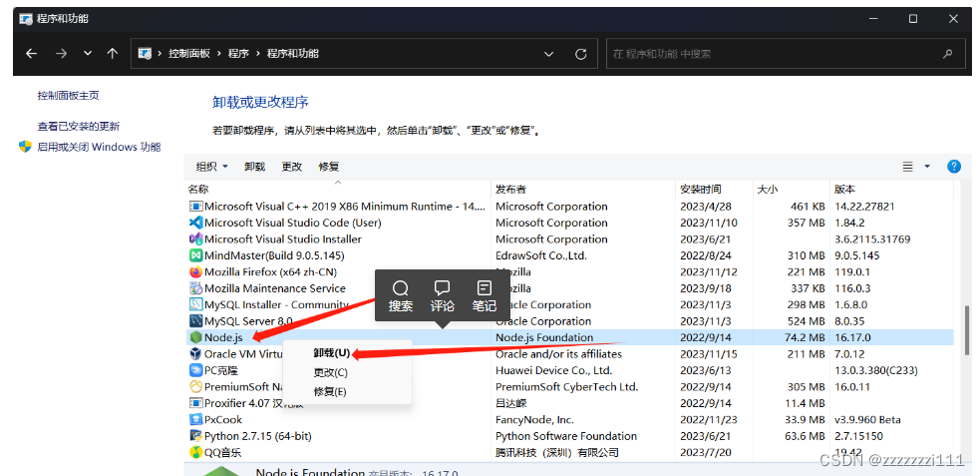Click the PremiumSoft Navicat icon
Viewport: 980px width, 476px height.
click(x=195, y=386)
